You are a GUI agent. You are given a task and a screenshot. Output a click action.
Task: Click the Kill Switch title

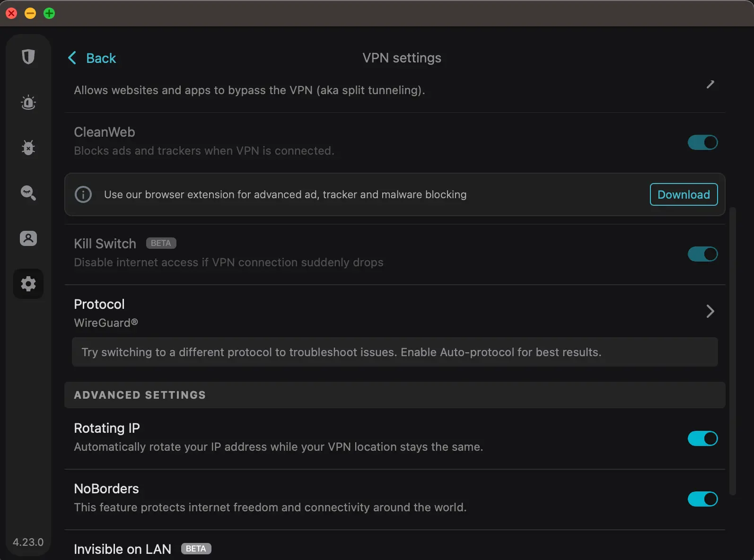[x=105, y=244]
